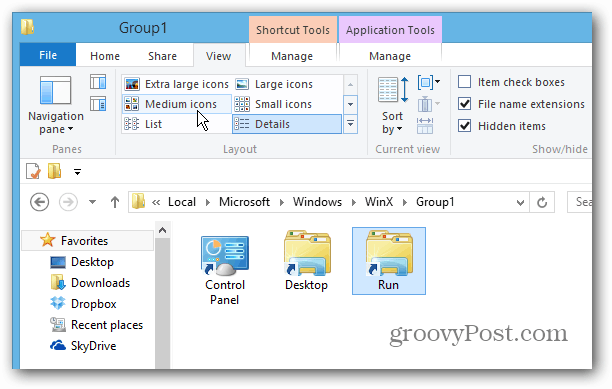Toggle the Preview pane icon
This screenshot has height=389, width=612.
[98, 82]
